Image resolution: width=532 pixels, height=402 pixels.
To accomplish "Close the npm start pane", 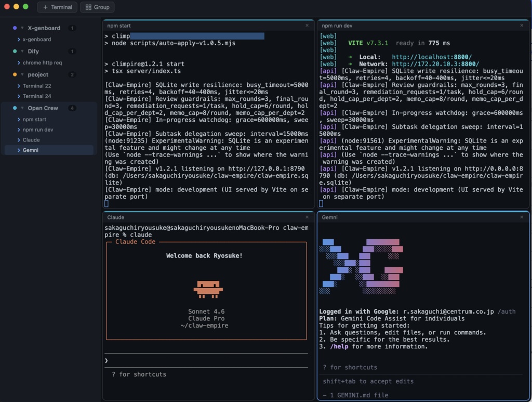I will coord(307,25).
